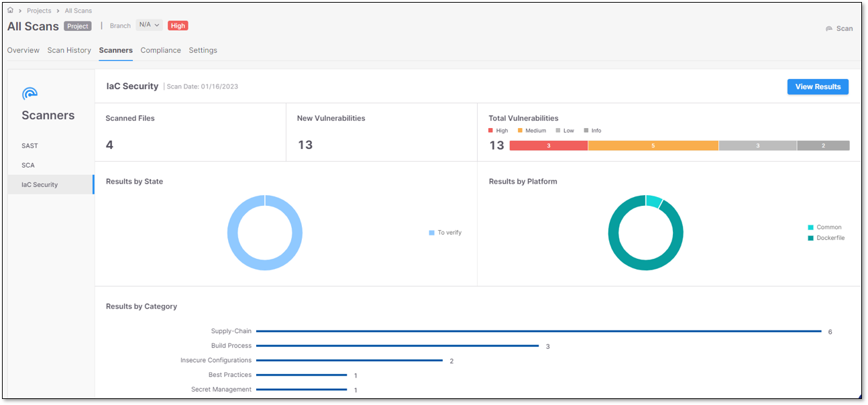Viewport: 868px width, 405px height.
Task: Click the Insecure Configurations category bar
Action: (349, 361)
